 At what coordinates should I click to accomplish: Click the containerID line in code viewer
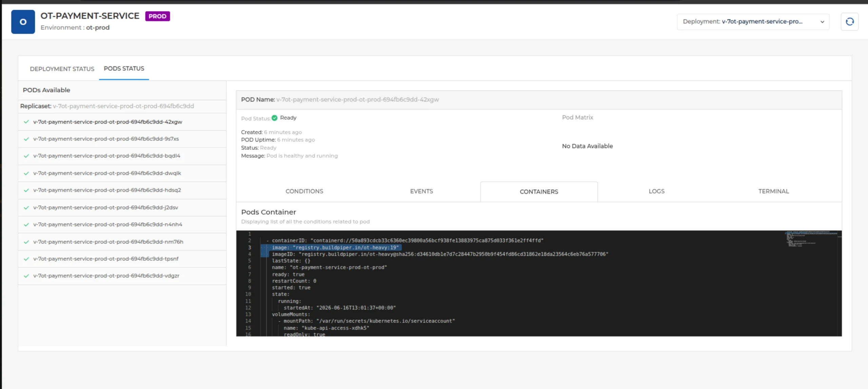coord(405,241)
